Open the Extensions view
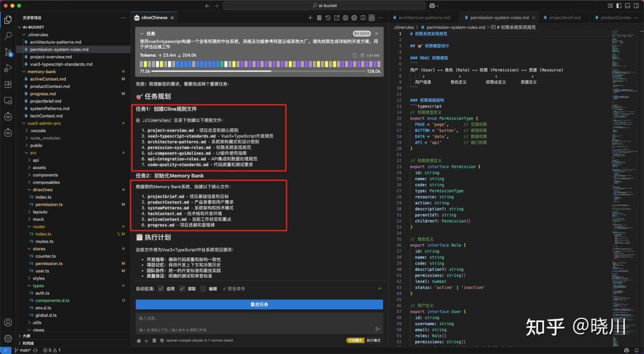644x354 pixels. pos(8,85)
